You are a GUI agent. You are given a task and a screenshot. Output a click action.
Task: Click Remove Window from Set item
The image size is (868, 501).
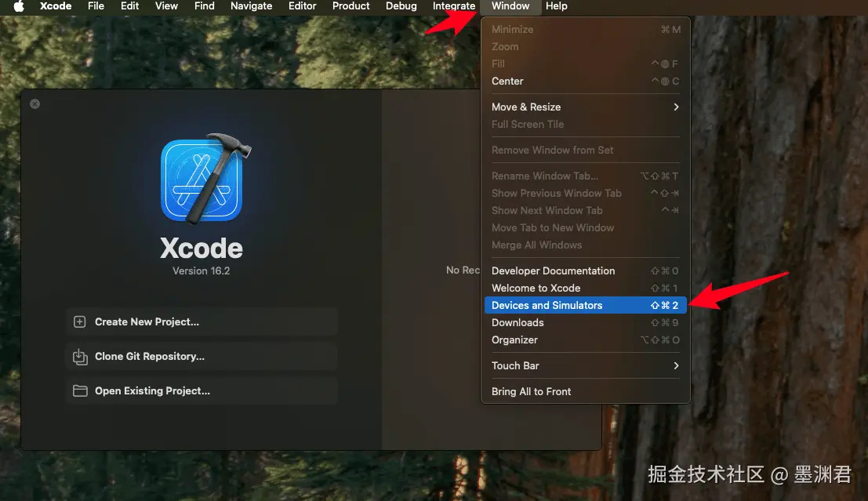tap(585, 150)
